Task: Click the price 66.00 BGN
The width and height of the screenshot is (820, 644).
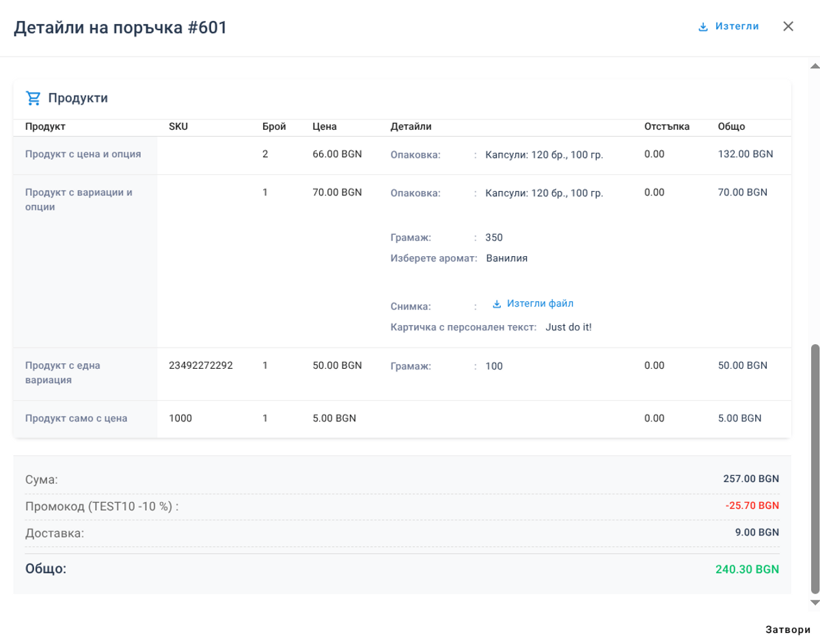Action: coord(337,154)
